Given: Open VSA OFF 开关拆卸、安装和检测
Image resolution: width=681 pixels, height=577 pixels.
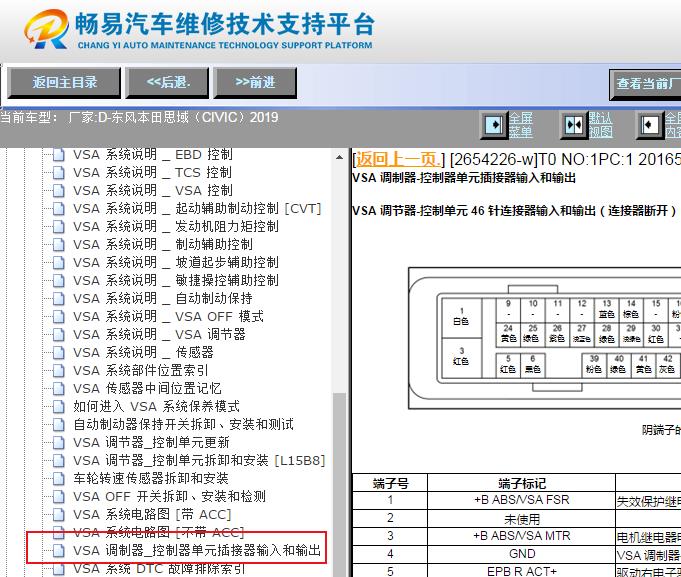Looking at the screenshot, I should tap(169, 496).
